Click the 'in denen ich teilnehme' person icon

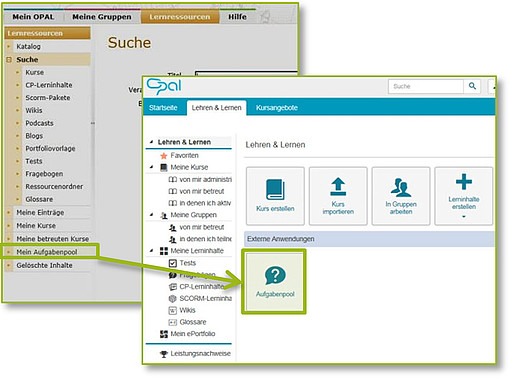[x=172, y=239]
